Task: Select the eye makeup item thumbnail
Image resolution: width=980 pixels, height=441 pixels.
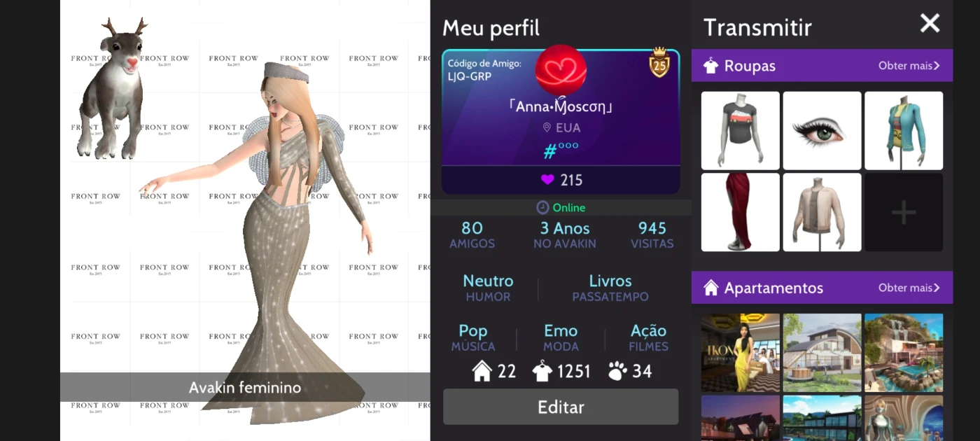Action: click(822, 131)
